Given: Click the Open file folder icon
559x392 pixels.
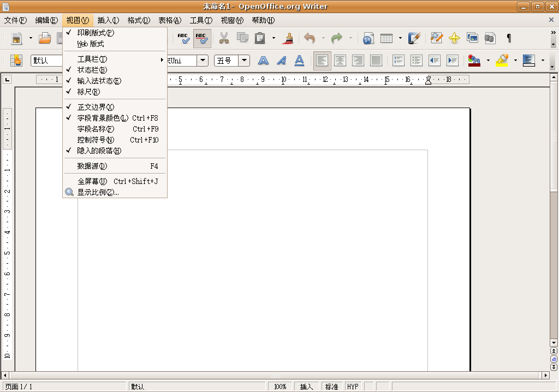Looking at the screenshot, I should (x=45, y=38).
